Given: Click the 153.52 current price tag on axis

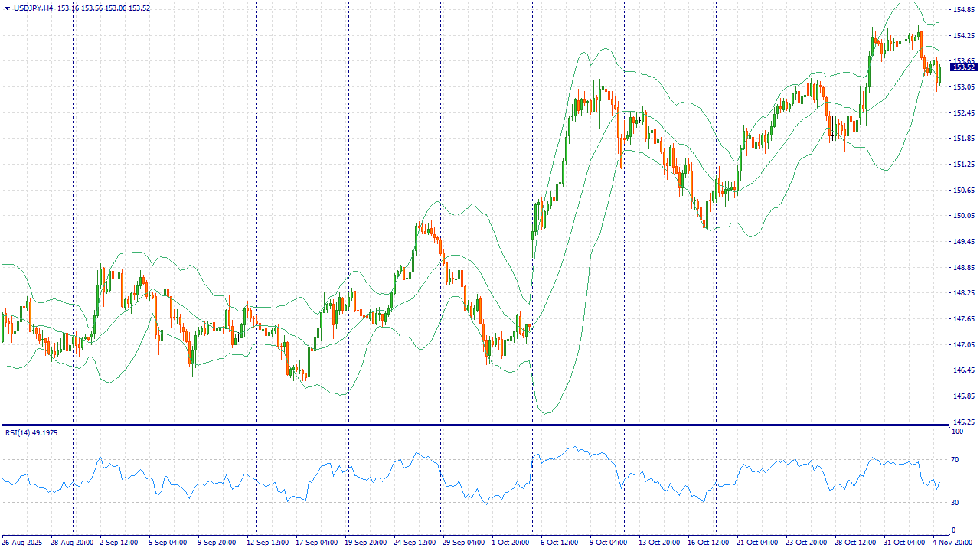Looking at the screenshot, I should pos(963,67).
